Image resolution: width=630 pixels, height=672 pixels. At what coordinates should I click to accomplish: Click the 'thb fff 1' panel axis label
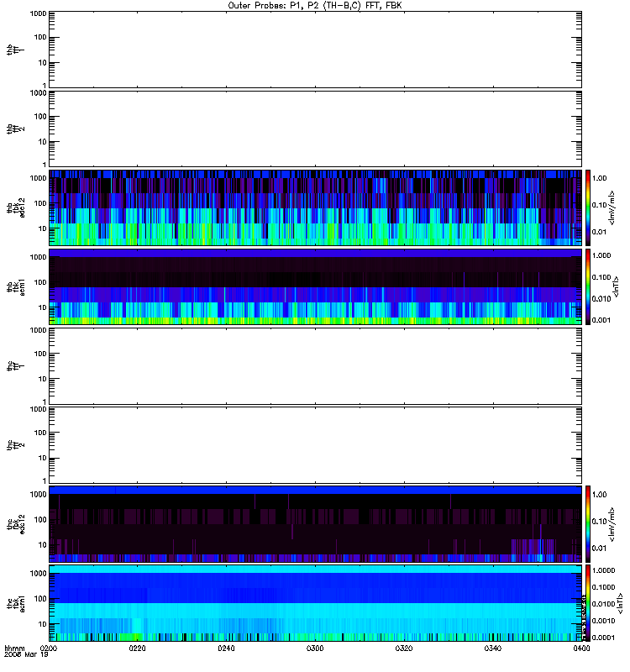pos(15,50)
